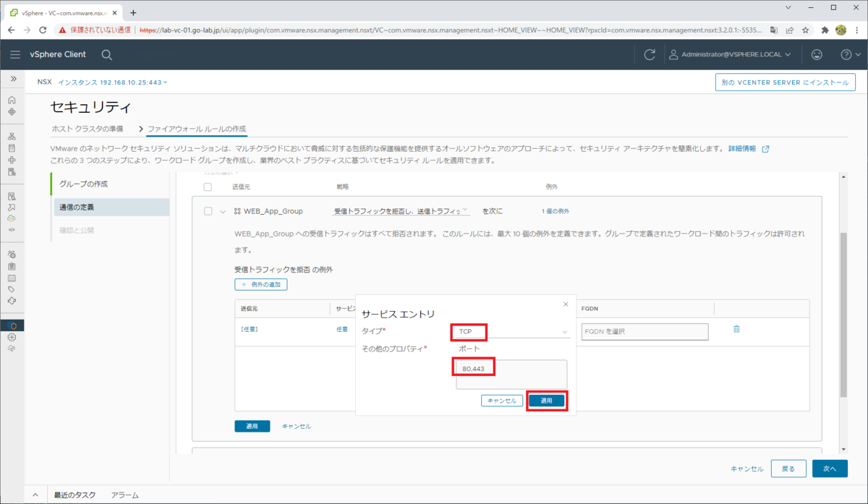868x504 pixels.
Task: Reload the browser page
Action: pyautogui.click(x=43, y=30)
